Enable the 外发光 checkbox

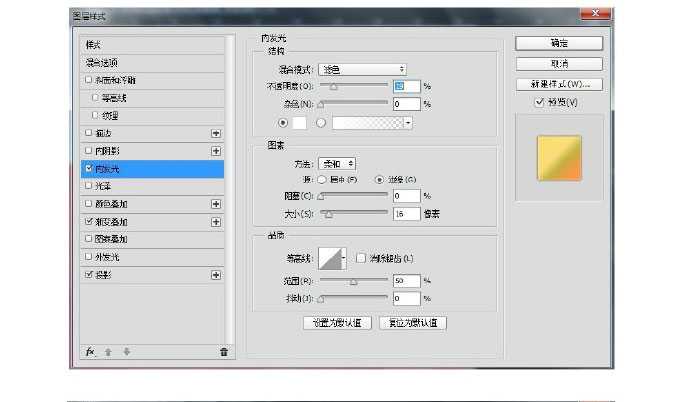[x=88, y=256]
